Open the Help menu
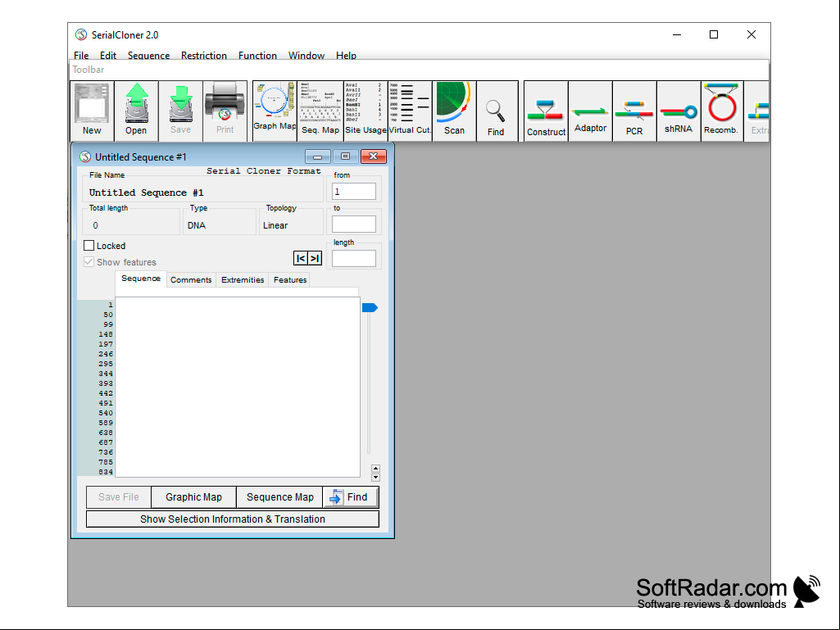This screenshot has height=630, width=840. click(346, 55)
